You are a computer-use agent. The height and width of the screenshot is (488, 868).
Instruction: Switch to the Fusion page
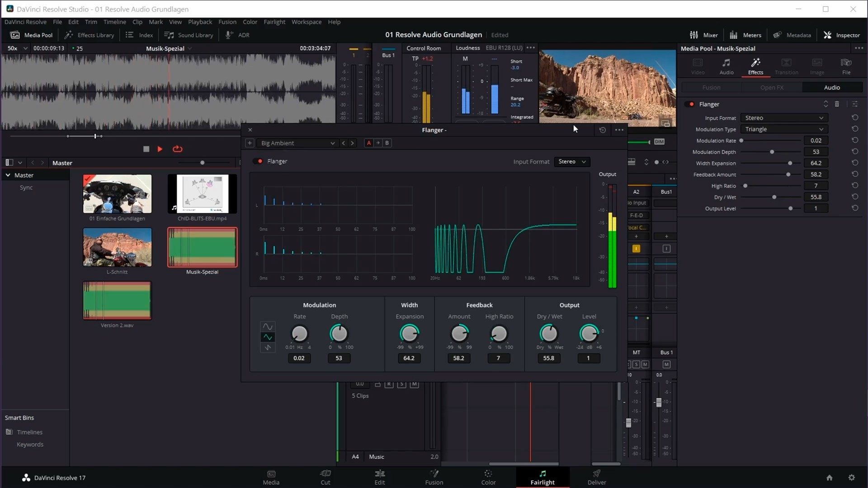coord(434,477)
